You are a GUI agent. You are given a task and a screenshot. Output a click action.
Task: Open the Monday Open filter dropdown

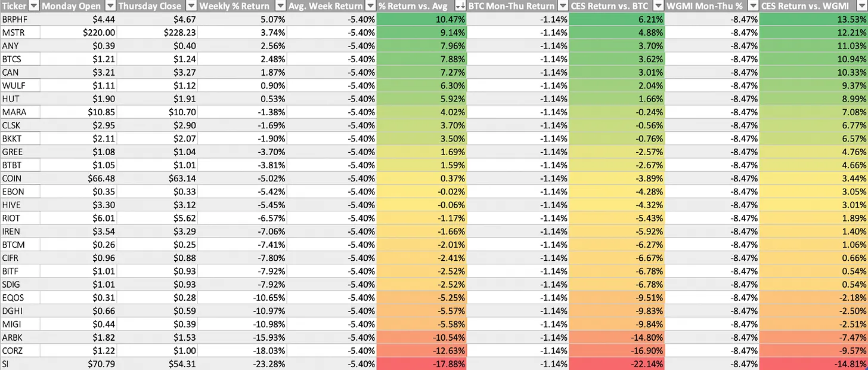tap(110, 6)
